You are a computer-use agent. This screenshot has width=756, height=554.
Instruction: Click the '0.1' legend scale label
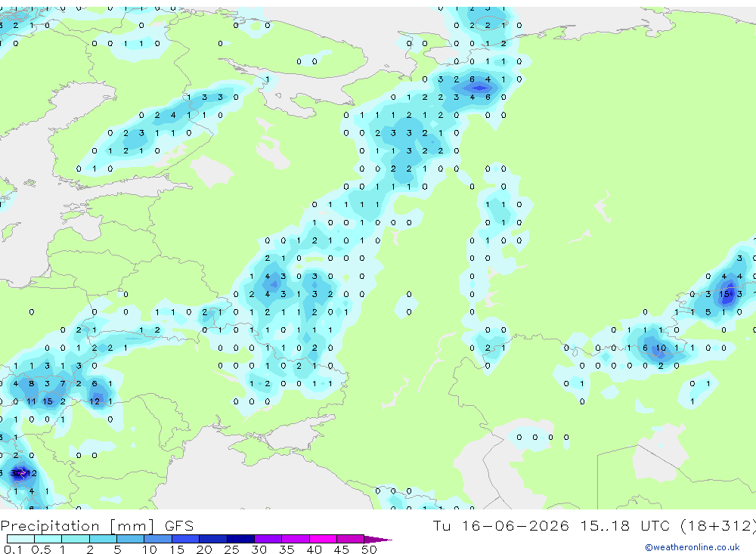click(x=13, y=549)
